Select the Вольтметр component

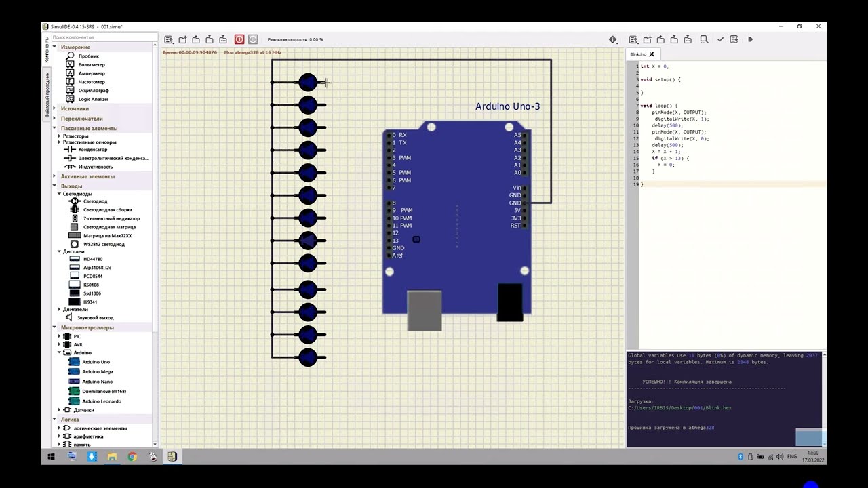pos(92,65)
